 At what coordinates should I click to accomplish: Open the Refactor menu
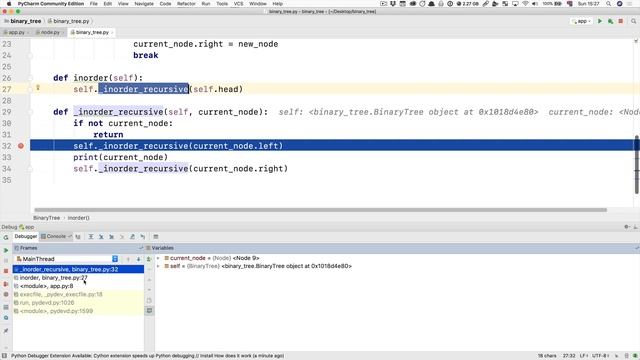[186, 4]
